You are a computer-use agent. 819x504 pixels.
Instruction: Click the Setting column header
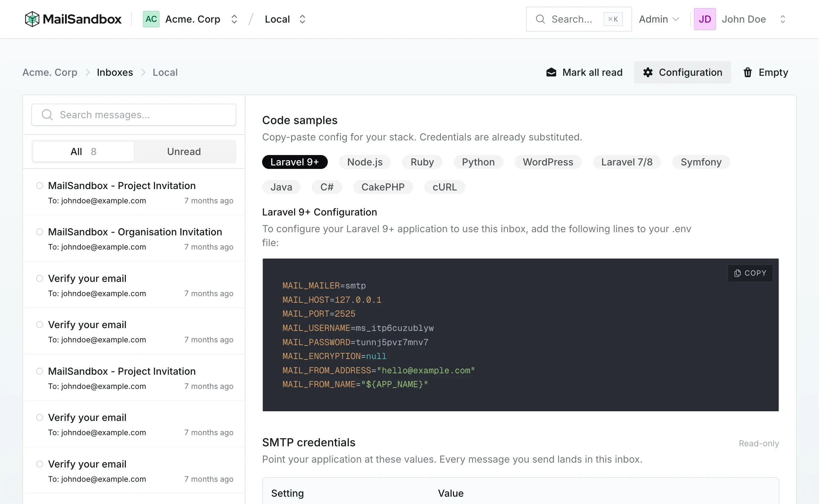point(287,493)
